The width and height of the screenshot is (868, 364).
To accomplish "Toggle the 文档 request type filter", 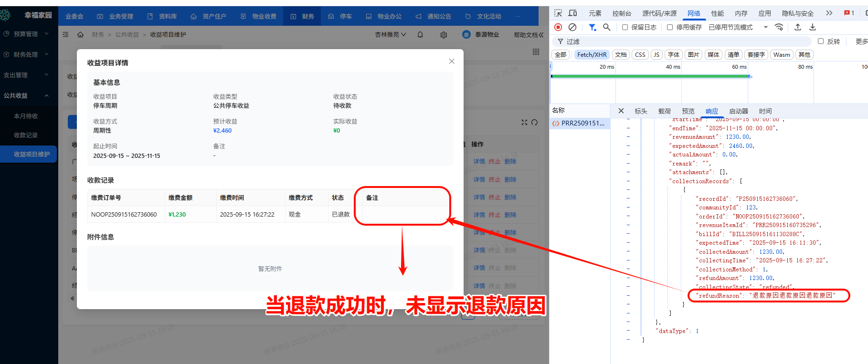I will coord(621,54).
